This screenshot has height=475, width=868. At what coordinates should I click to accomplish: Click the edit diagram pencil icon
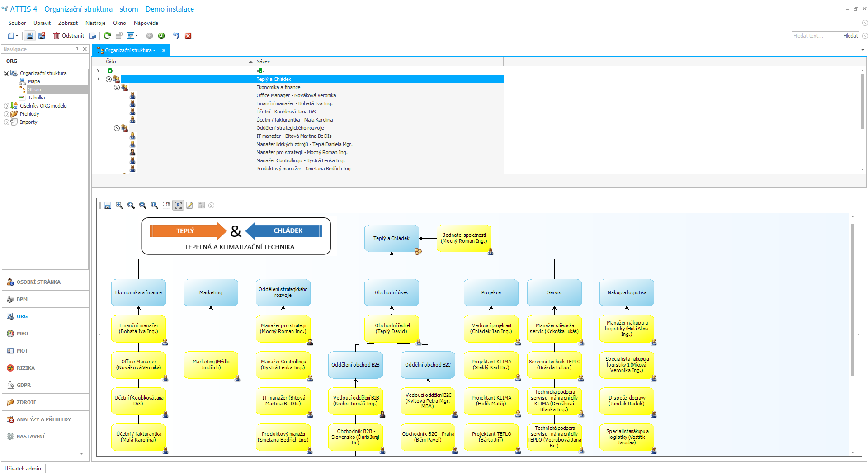tap(190, 205)
